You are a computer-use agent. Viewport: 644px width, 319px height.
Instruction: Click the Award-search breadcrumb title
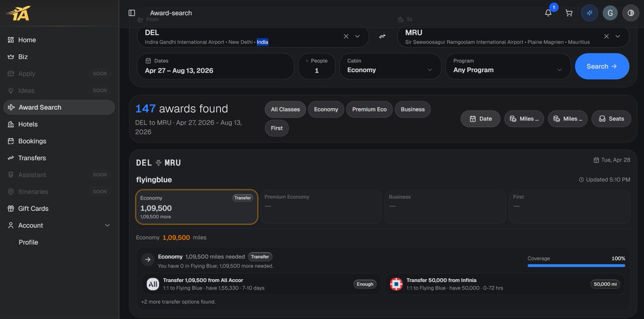[x=171, y=13]
